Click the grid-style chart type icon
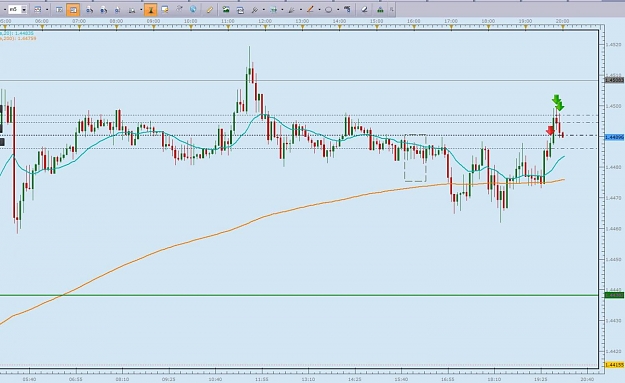The image size is (625, 383). tap(37, 9)
